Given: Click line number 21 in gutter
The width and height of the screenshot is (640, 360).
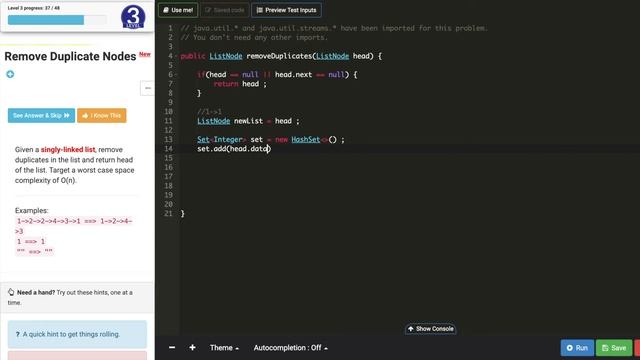Looking at the screenshot, I should (169, 213).
